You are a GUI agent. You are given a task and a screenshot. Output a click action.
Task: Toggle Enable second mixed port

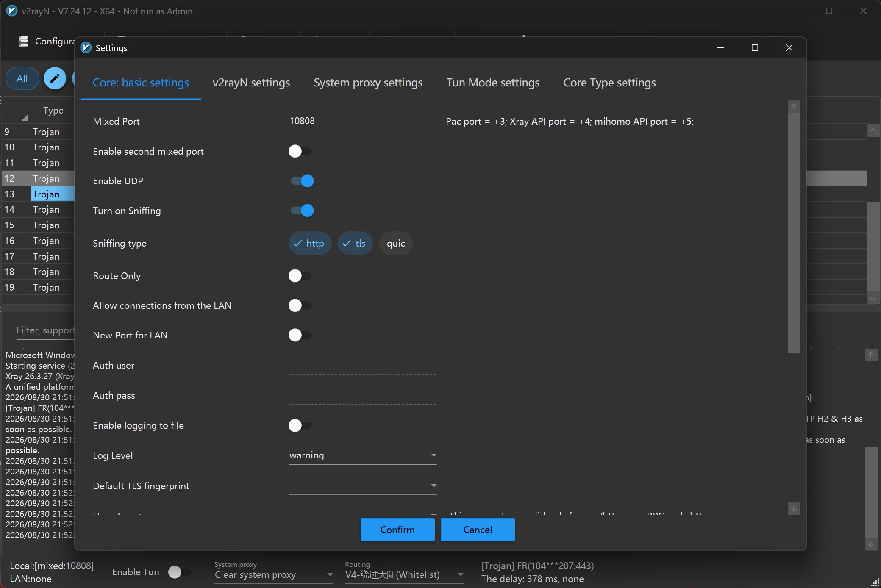click(300, 151)
